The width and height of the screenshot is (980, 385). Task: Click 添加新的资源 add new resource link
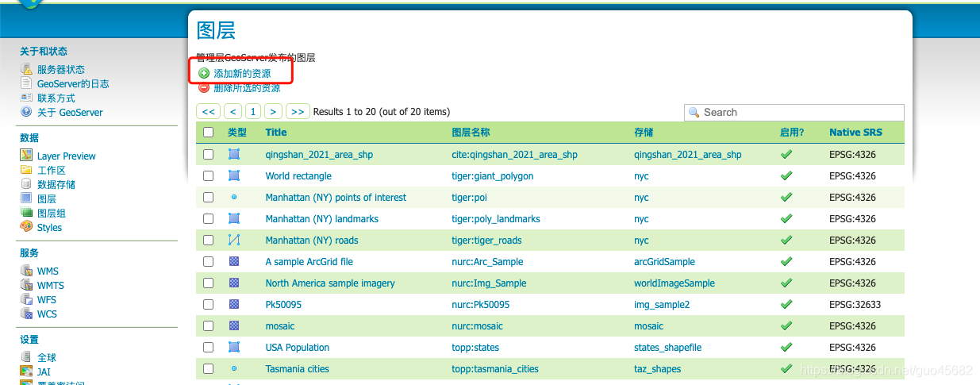(242, 73)
